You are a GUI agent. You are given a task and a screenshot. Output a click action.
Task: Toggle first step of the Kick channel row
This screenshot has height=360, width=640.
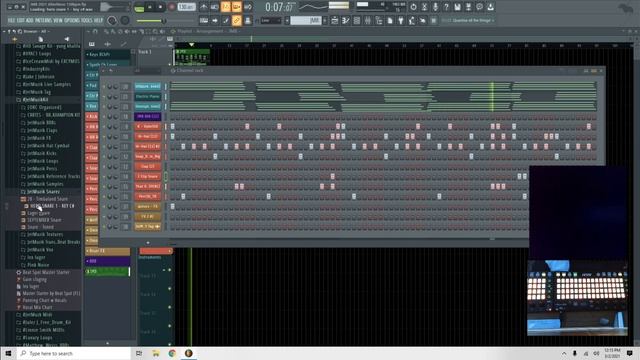coord(173,127)
